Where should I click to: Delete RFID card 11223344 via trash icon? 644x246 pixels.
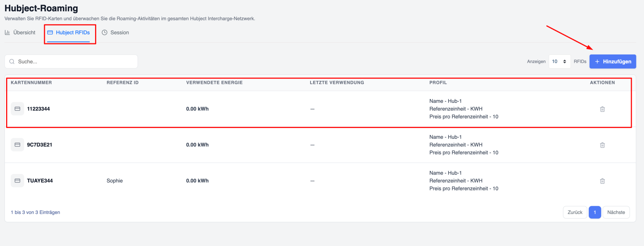point(602,109)
